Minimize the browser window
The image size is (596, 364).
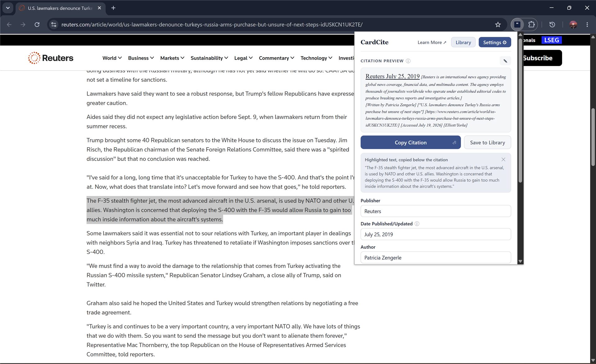click(x=552, y=8)
